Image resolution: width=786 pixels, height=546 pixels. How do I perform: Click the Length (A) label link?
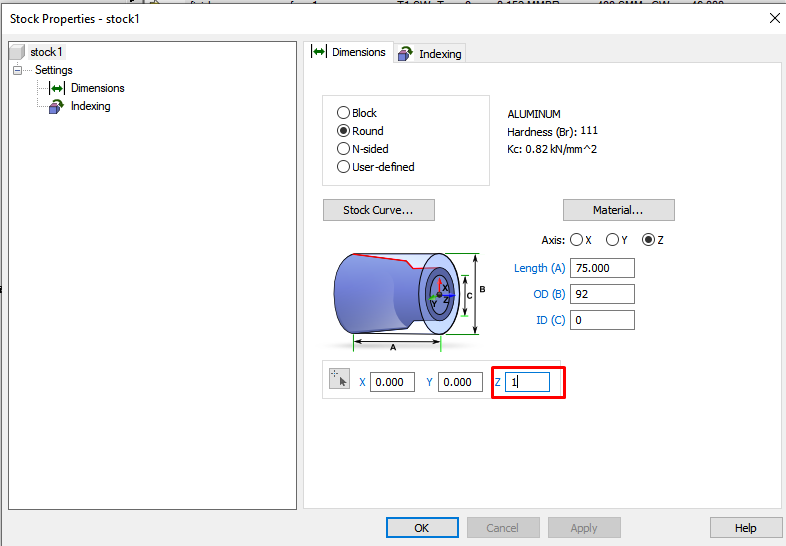[539, 268]
